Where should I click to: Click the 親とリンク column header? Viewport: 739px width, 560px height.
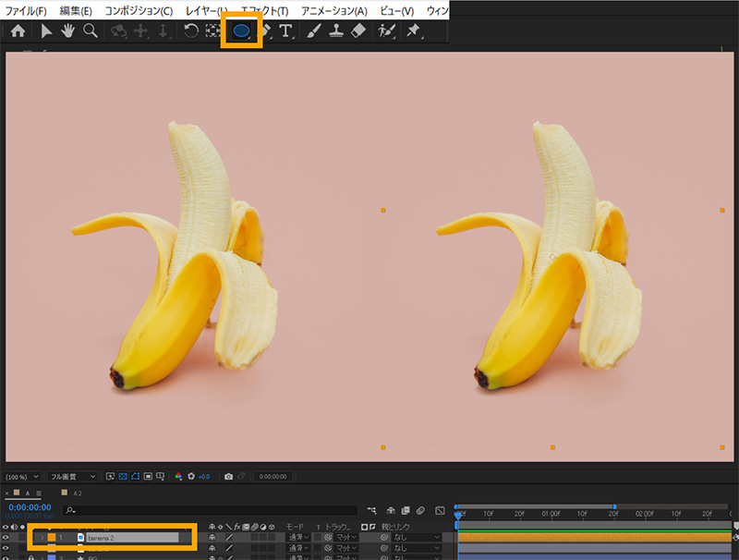[x=395, y=527]
